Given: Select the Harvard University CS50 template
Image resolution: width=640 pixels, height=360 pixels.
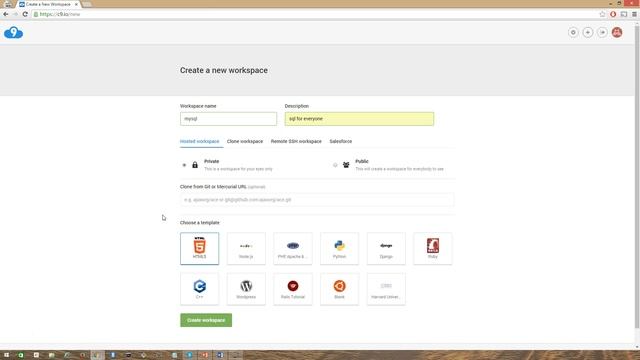Looking at the screenshot, I should point(386,289).
